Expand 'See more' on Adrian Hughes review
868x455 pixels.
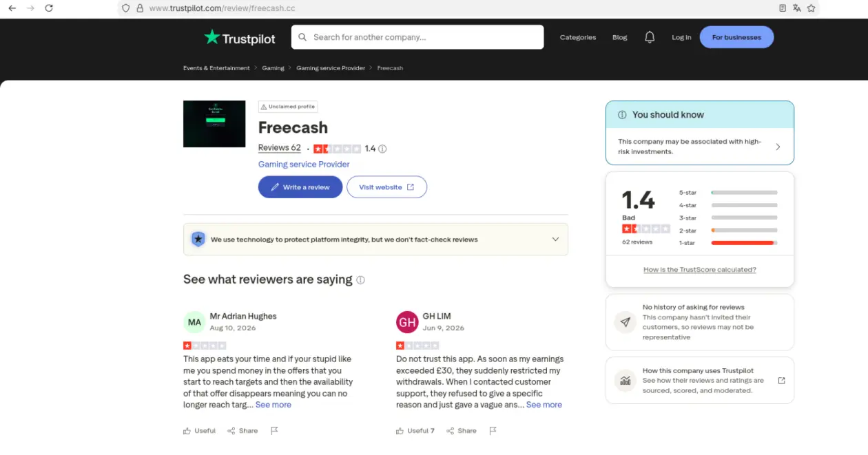tap(273, 405)
